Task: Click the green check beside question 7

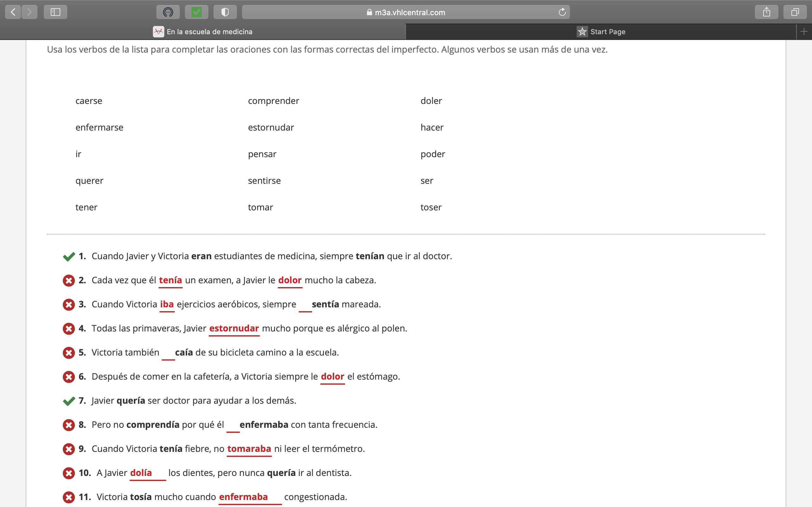Action: point(69,401)
